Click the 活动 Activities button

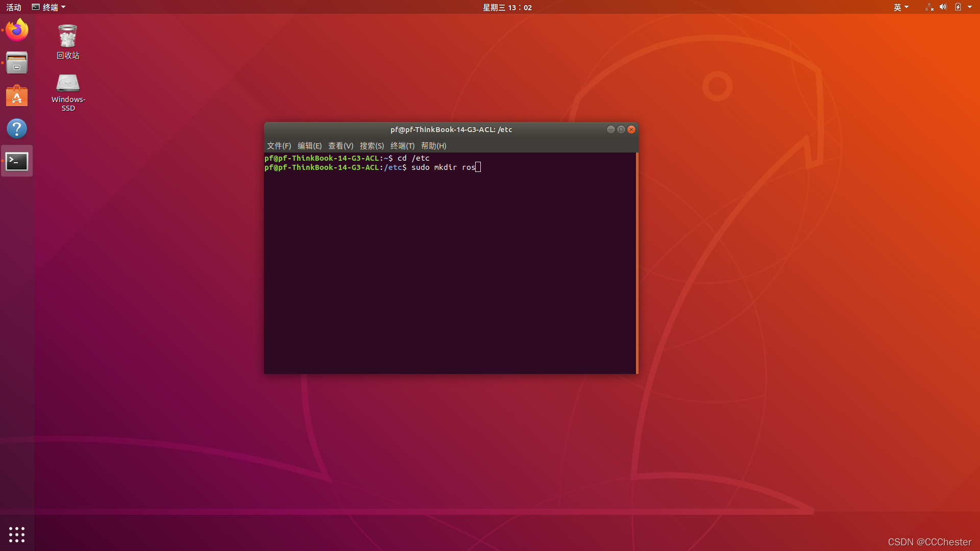click(14, 7)
